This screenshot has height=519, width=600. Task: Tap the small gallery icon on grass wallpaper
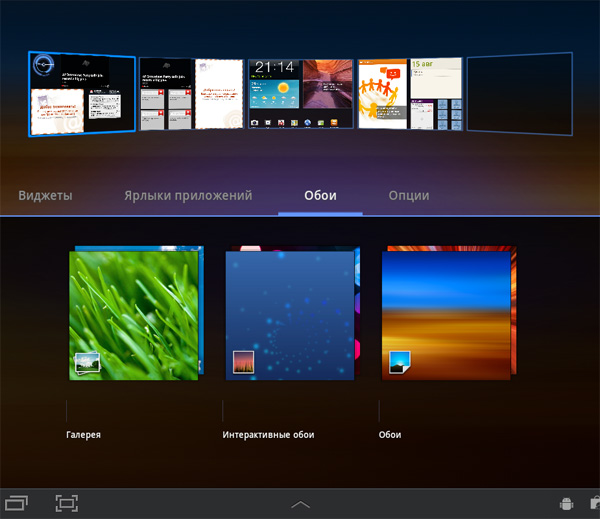(87, 365)
